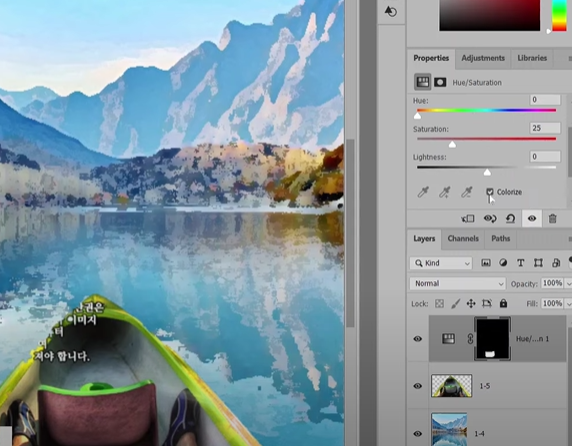572x446 pixels.
Task: Click the Hue/Saturation layer adjustment thumbnail icon
Action: pyautogui.click(x=448, y=339)
